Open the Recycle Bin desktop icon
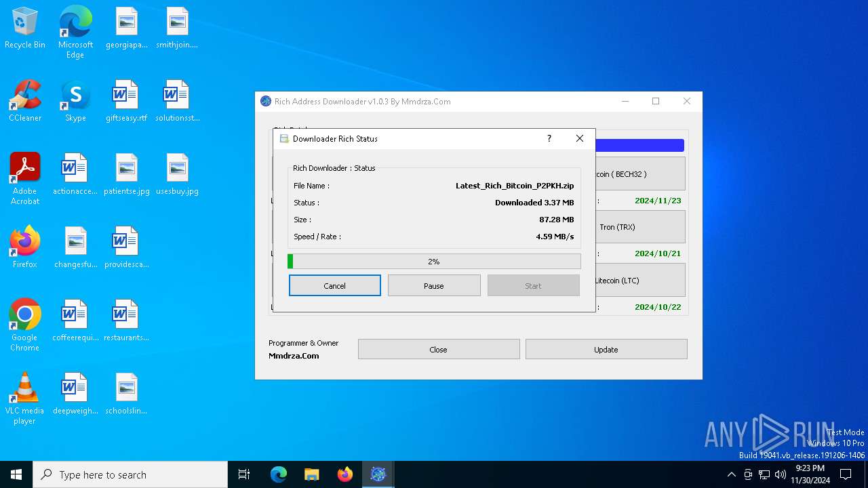Image resolution: width=868 pixels, height=488 pixels. click(x=25, y=28)
